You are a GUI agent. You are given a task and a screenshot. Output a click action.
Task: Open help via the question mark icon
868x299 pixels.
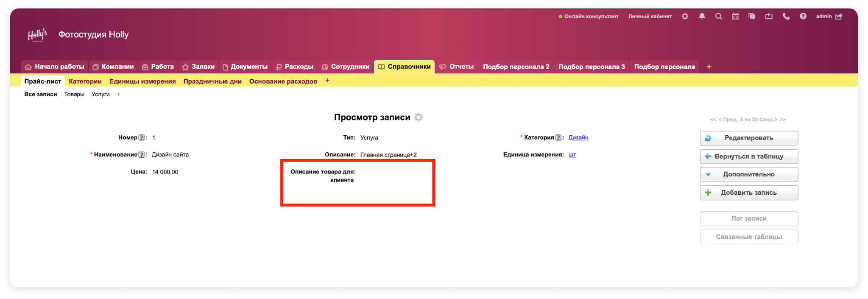pyautogui.click(x=803, y=17)
